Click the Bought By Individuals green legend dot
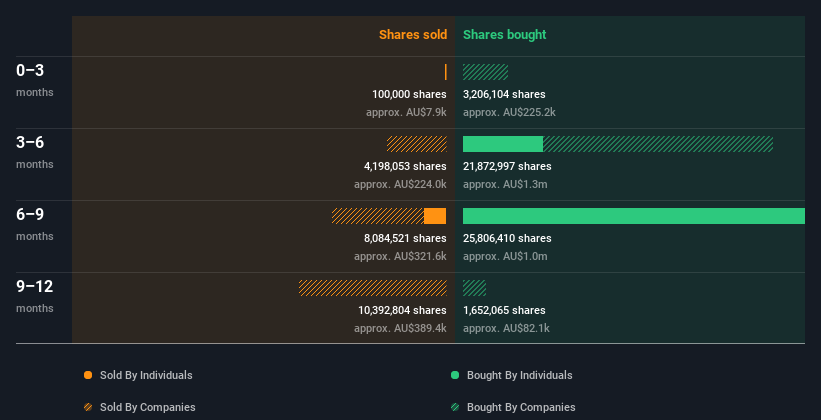821x420 pixels. (x=455, y=375)
